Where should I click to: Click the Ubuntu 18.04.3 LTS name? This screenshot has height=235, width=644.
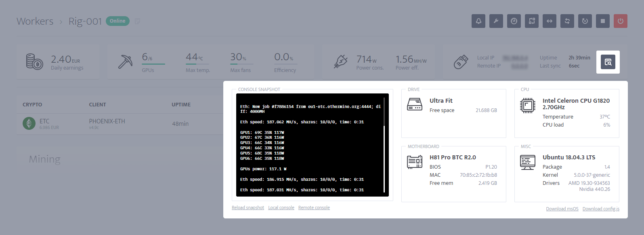click(569, 157)
